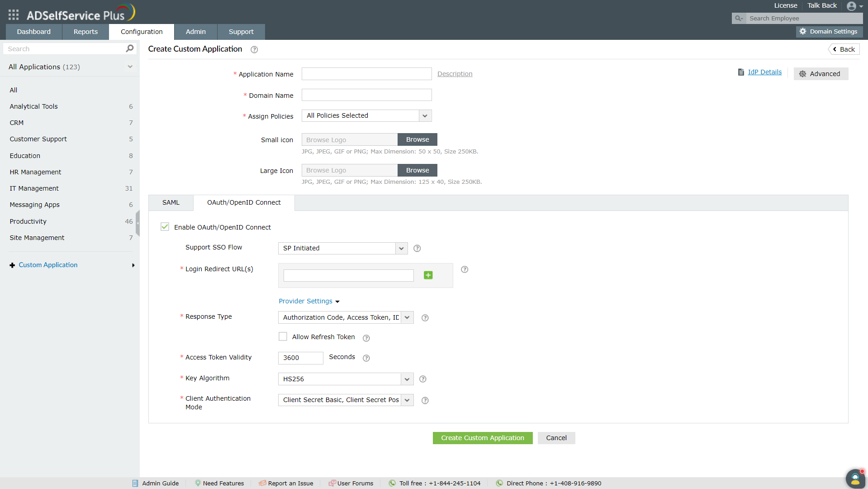Click the sidebar search magnifier icon
This screenshot has height=489, width=868.
click(130, 48)
